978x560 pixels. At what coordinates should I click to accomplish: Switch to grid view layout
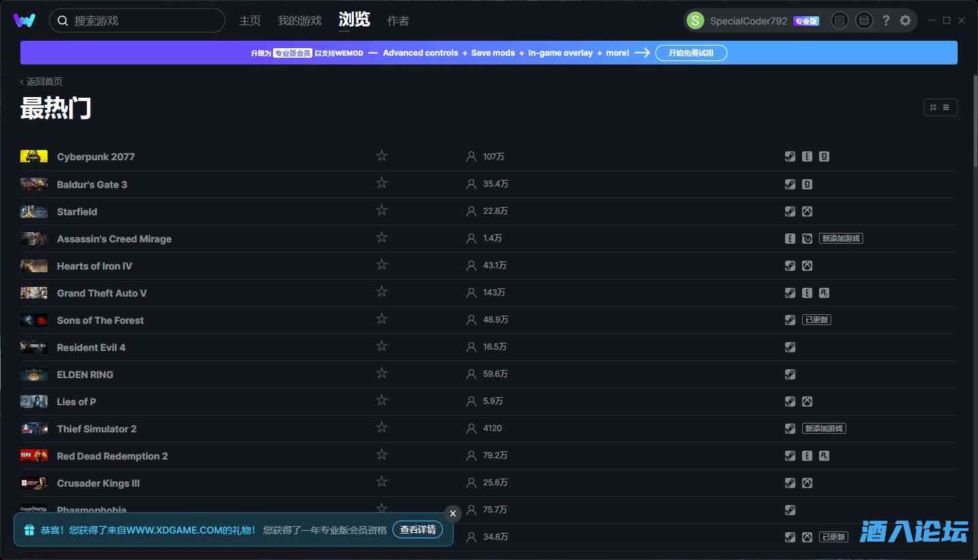coord(933,107)
